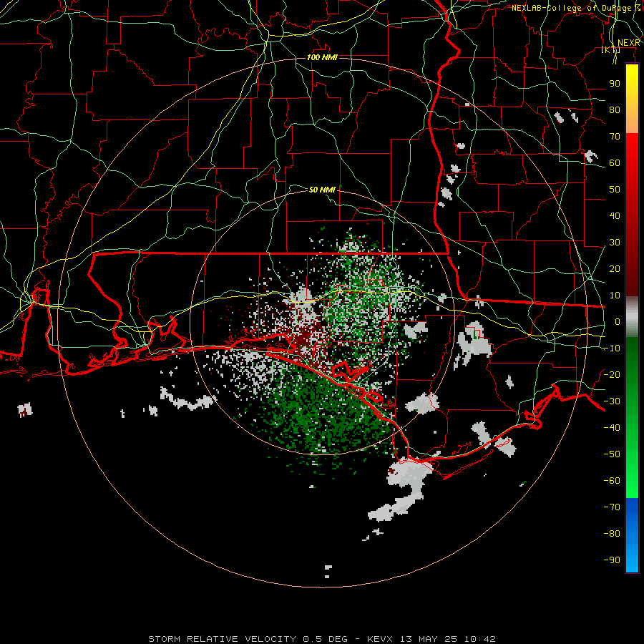Click the -70 scale label
The image size is (644, 644).
tap(612, 507)
